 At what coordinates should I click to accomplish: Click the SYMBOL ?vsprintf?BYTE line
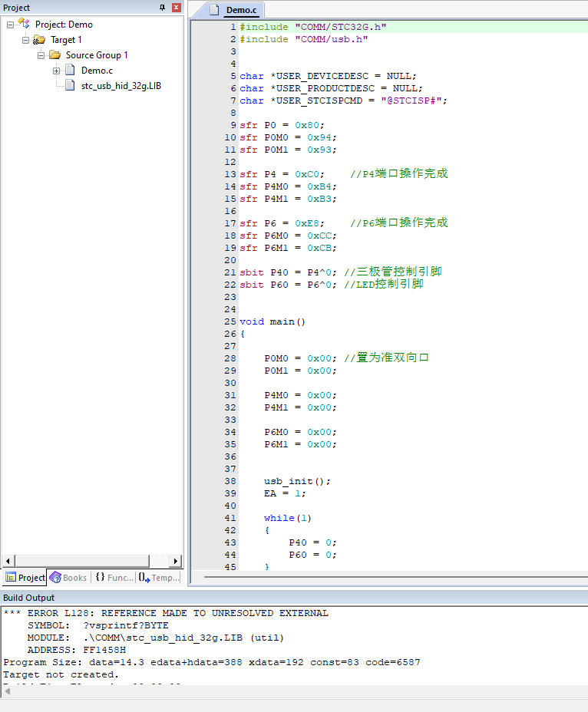(97, 626)
